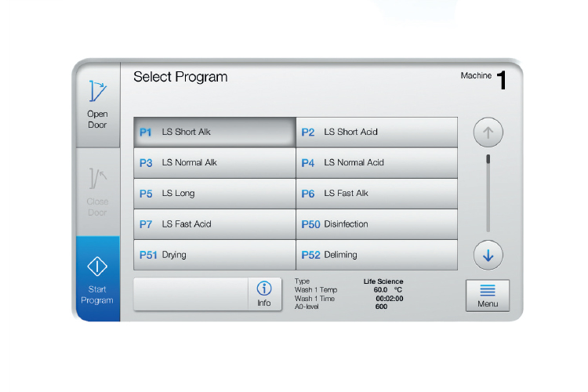
Task: Select program P2 LS Short Acid
Action: [376, 132]
